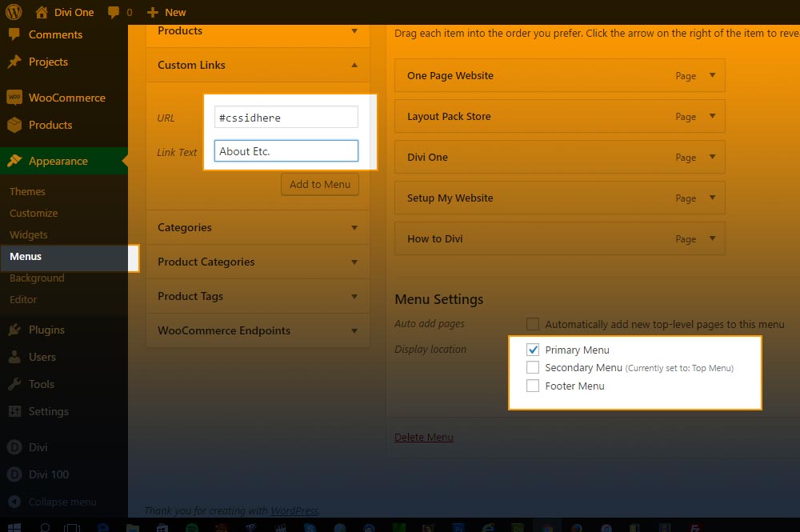800x532 pixels.
Task: Open the comments bubble in the admin bar
Action: coord(114,12)
